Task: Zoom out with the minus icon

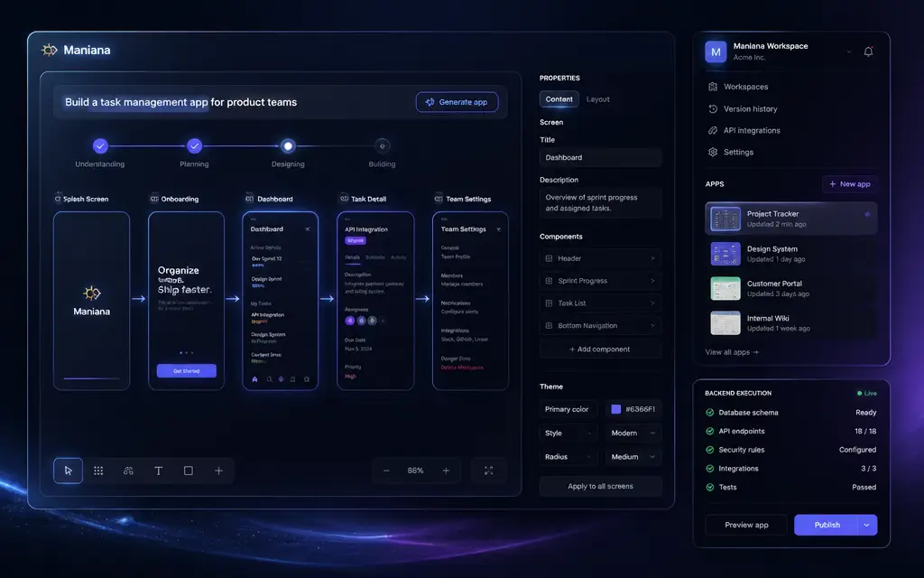Action: click(x=386, y=471)
